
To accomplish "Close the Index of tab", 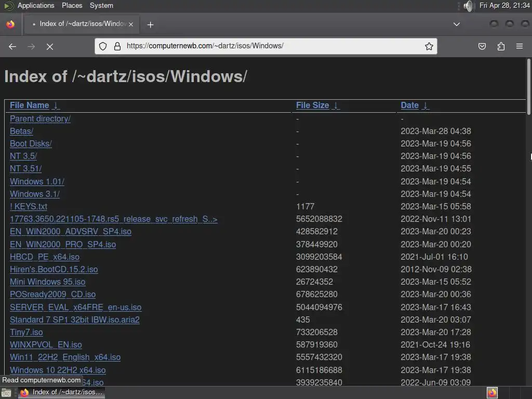I will pyautogui.click(x=131, y=24).
